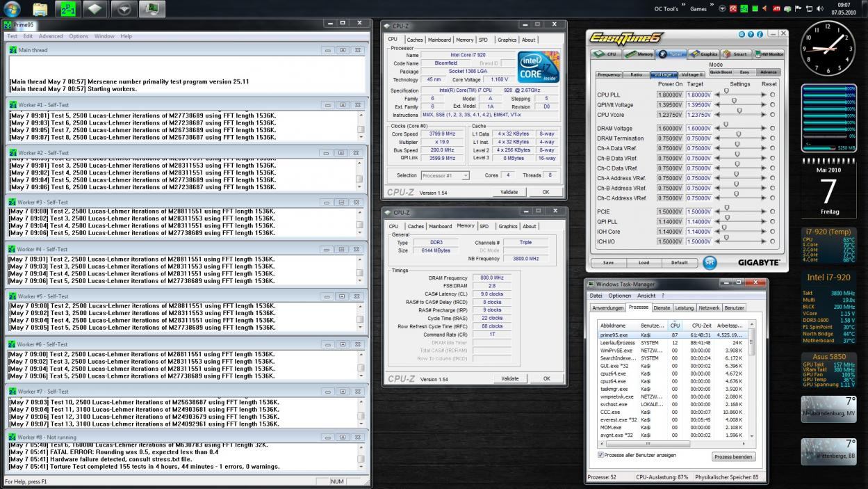Open the EasyTune6 Smart tab
Image resolution: width=868 pixels, height=489 pixels.
click(x=735, y=54)
